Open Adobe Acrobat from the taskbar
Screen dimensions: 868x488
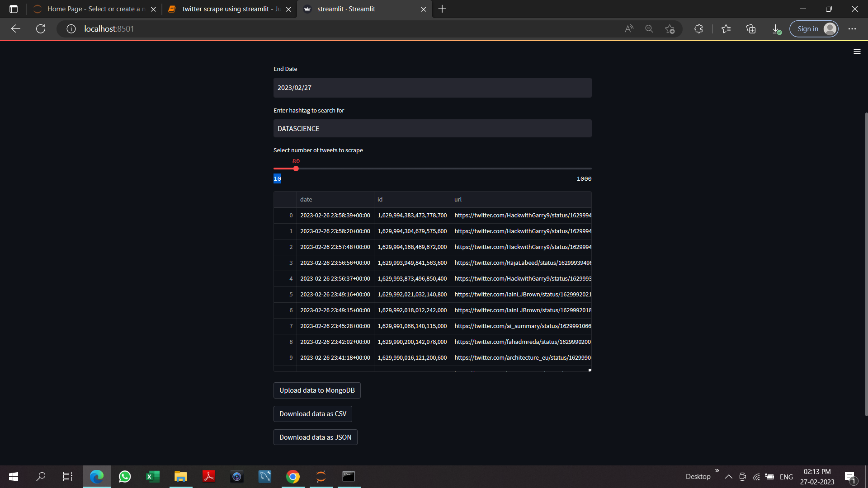pyautogui.click(x=209, y=476)
